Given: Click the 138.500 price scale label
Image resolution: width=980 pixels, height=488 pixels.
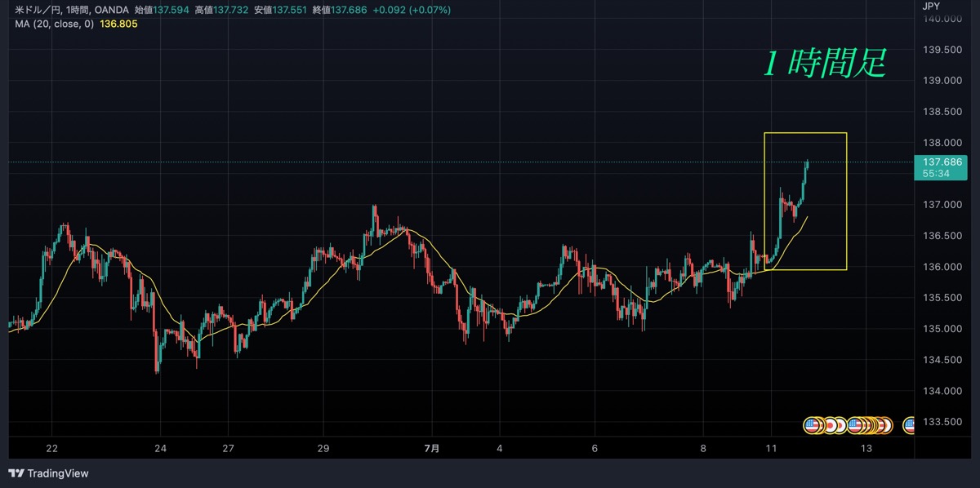Looking at the screenshot, I should tap(941, 112).
